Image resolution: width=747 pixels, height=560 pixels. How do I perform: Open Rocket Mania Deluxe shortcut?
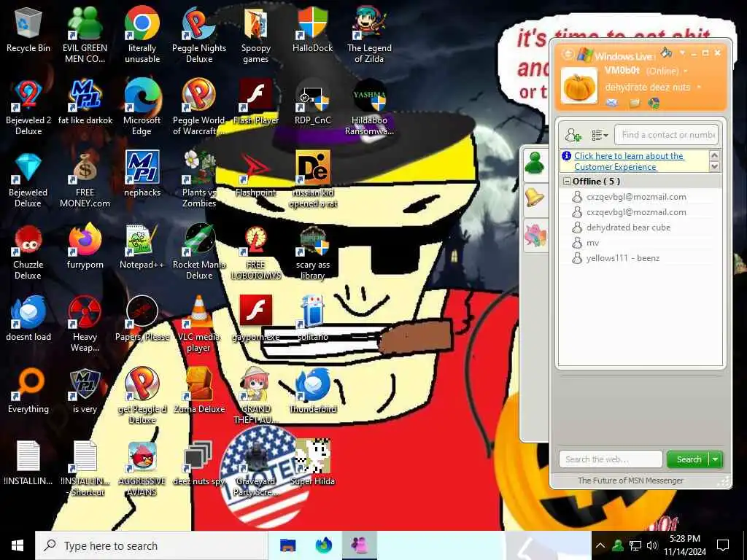(199, 252)
